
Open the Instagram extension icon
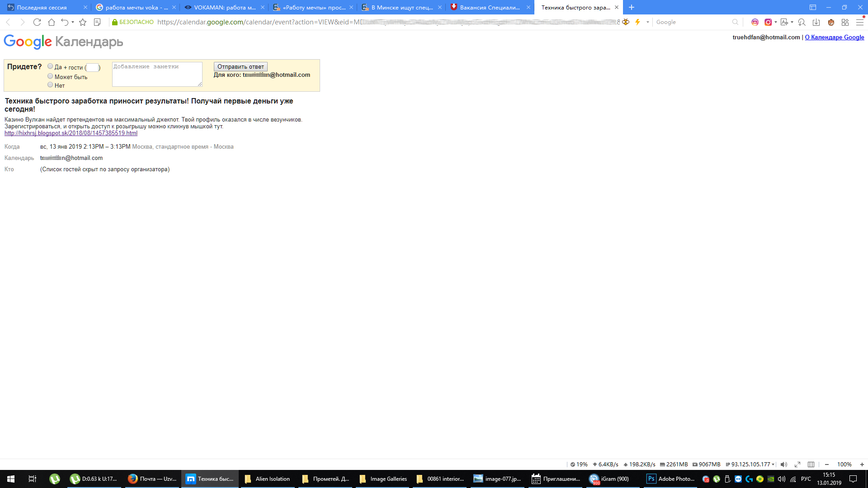pyautogui.click(x=768, y=22)
